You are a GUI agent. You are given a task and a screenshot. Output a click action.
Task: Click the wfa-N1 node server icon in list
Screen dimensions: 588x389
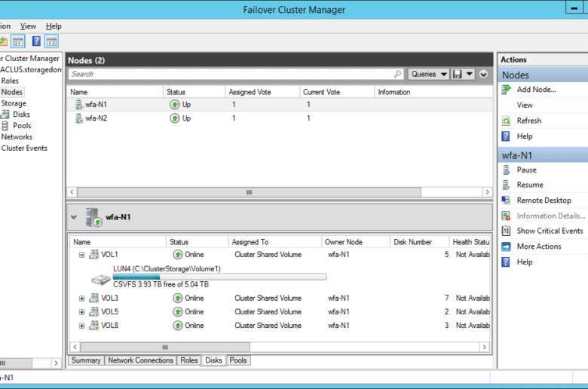tap(78, 105)
